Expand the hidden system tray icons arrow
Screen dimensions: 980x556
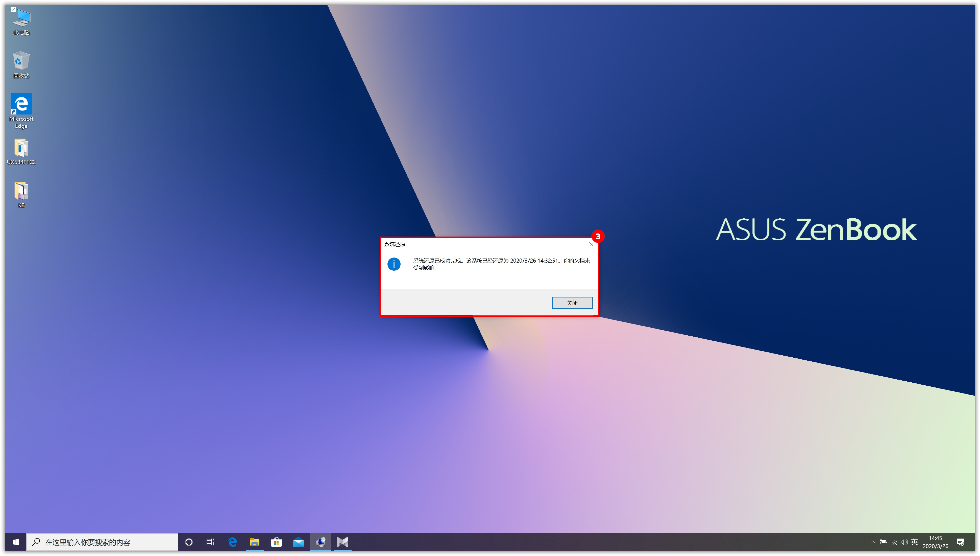(872, 542)
